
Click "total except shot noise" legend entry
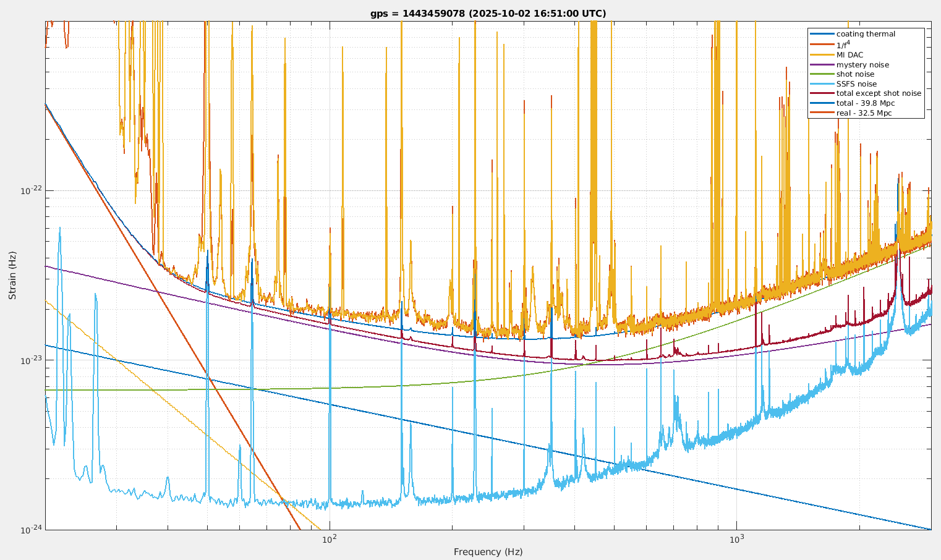(879, 93)
